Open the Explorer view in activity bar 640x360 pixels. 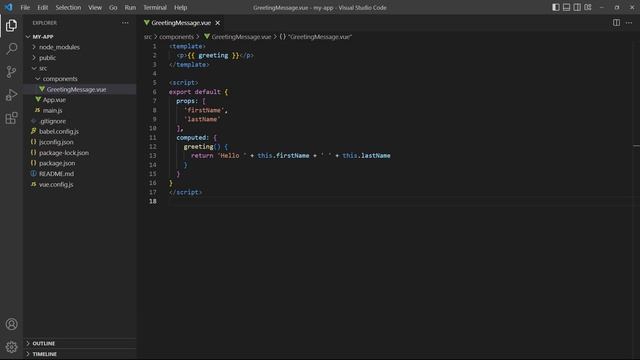(x=11, y=26)
